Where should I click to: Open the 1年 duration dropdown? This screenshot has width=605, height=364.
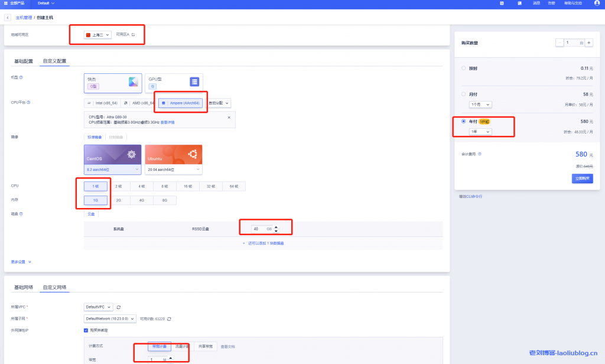coord(479,131)
